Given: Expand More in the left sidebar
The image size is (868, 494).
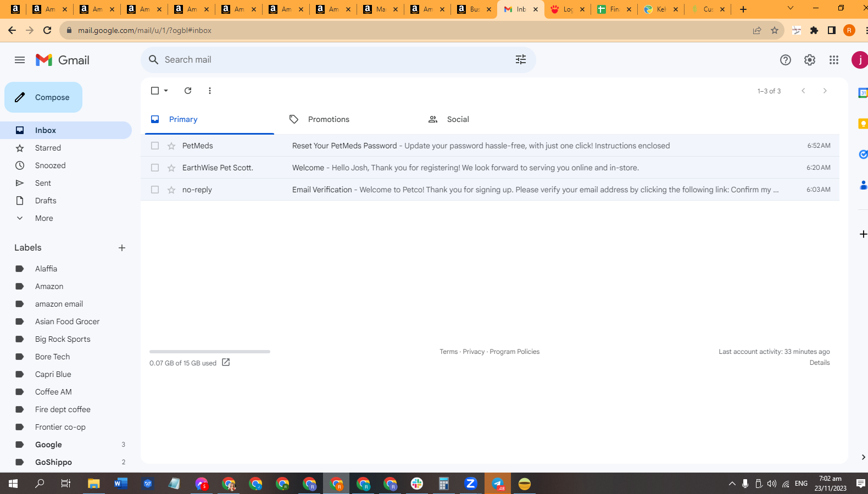Looking at the screenshot, I should pyautogui.click(x=44, y=218).
